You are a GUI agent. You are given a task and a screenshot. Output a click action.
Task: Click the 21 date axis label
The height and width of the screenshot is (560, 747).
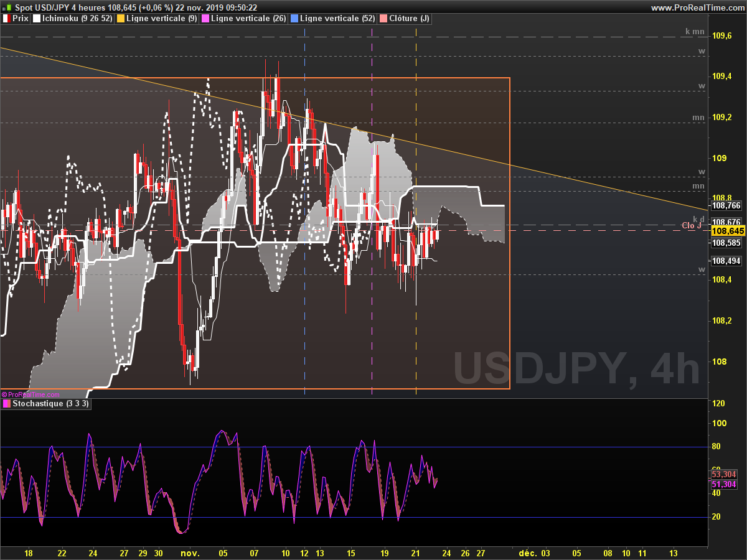(416, 553)
